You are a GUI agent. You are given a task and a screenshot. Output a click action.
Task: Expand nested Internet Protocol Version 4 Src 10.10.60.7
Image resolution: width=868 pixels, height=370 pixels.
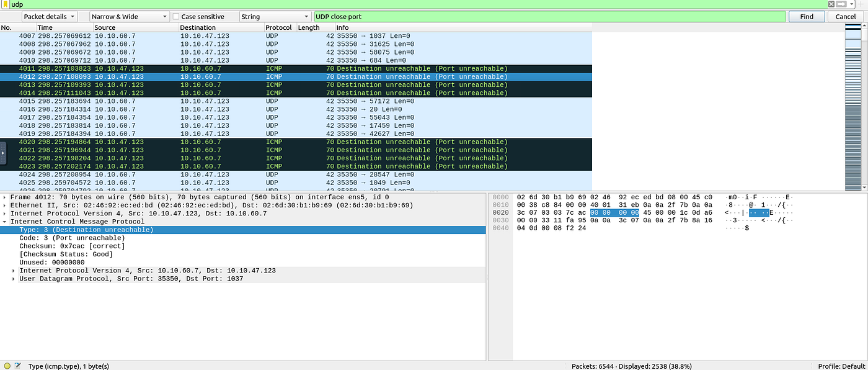(x=14, y=271)
